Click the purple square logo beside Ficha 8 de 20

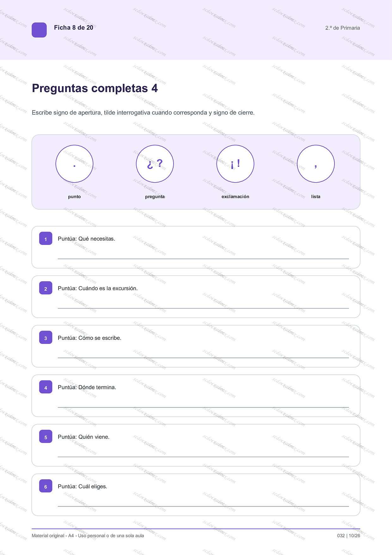39,30
